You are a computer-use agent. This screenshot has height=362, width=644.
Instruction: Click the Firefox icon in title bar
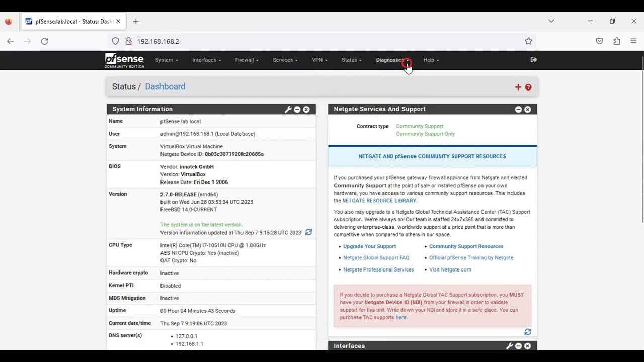(x=8, y=21)
